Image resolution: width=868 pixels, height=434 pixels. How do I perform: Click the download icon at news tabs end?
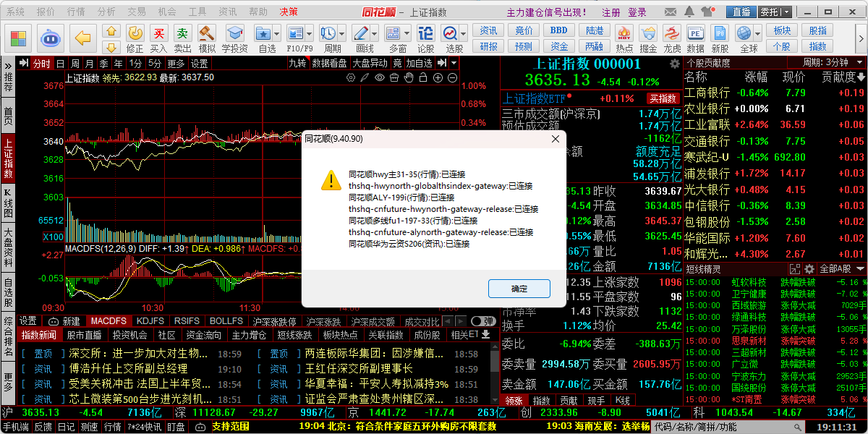tap(485, 335)
